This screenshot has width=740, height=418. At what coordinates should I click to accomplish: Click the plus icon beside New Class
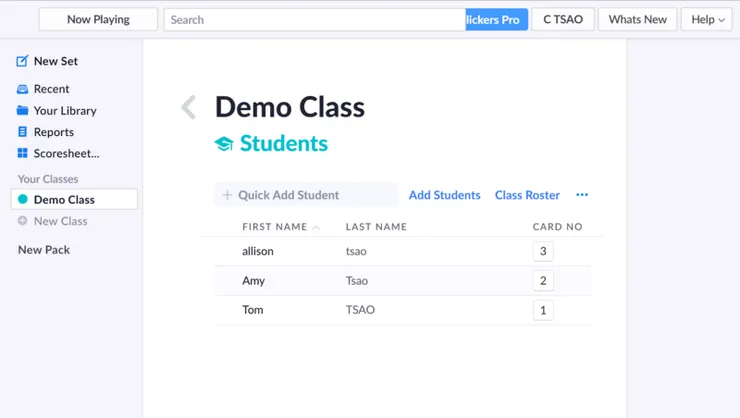(x=23, y=221)
